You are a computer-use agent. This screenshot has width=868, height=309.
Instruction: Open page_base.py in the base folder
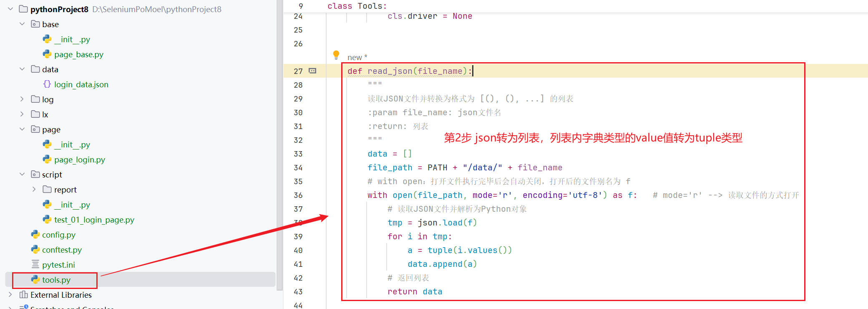[78, 54]
